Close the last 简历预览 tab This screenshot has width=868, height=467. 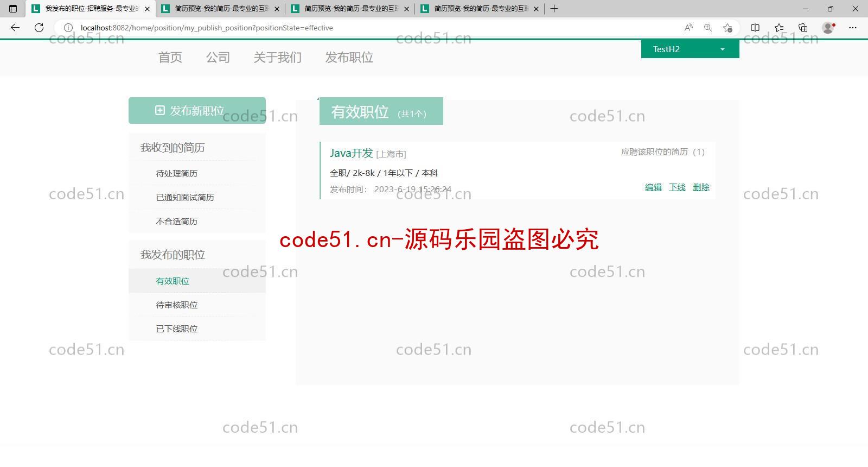point(536,9)
